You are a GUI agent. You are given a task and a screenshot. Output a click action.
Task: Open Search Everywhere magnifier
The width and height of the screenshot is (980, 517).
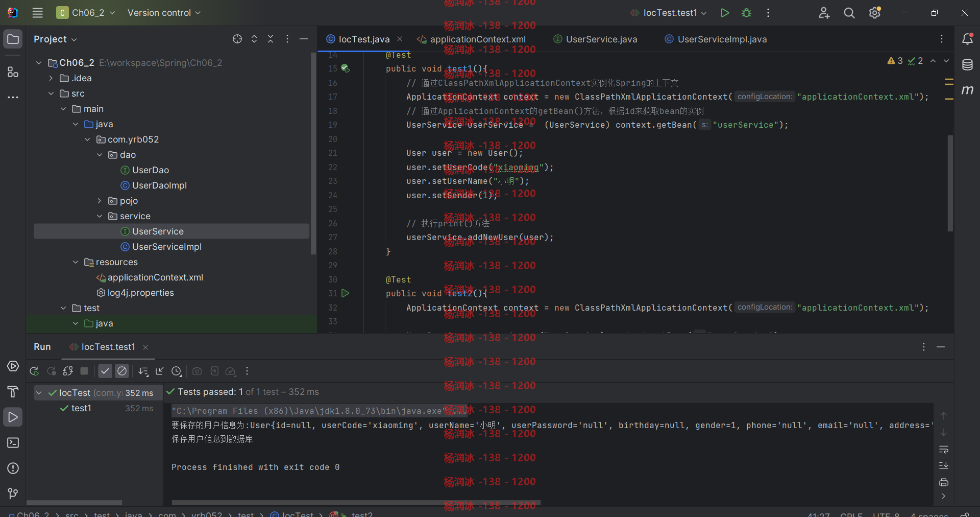point(849,13)
